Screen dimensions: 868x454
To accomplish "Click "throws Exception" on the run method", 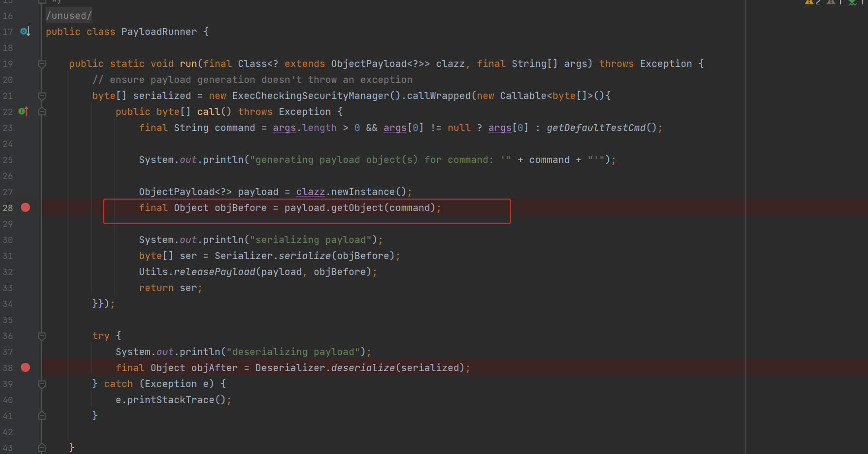I will click(646, 64).
